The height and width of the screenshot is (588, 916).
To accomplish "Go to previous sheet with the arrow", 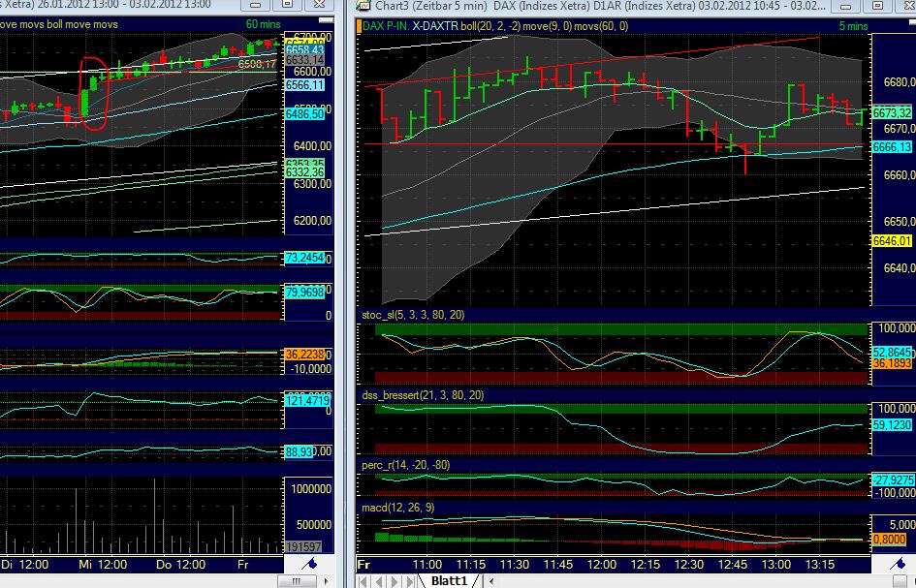I will pyautogui.click(x=380, y=581).
